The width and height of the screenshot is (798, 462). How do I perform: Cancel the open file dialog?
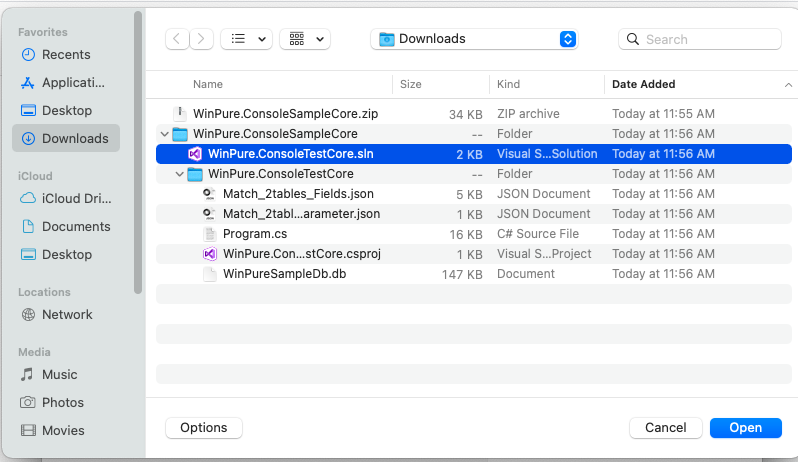pos(666,428)
